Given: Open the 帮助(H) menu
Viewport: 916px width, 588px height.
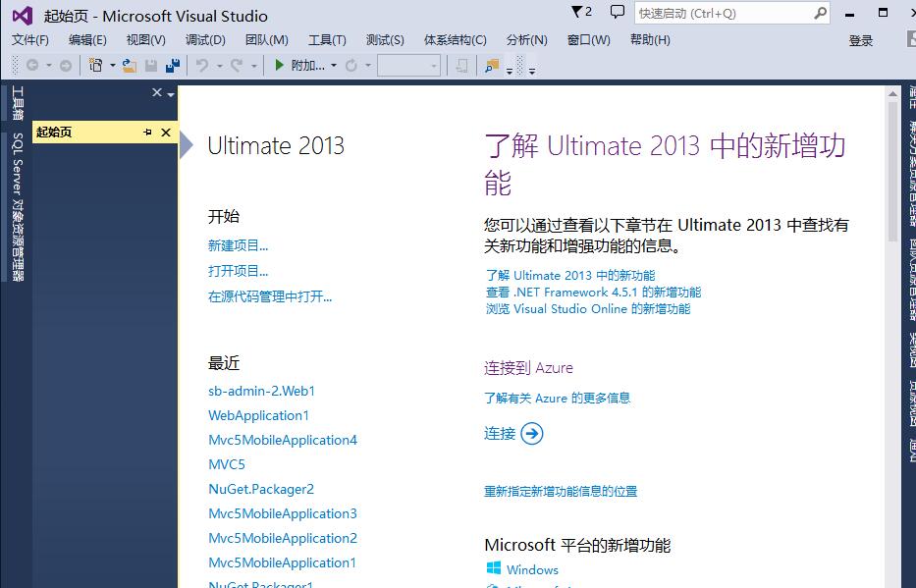Looking at the screenshot, I should point(650,39).
